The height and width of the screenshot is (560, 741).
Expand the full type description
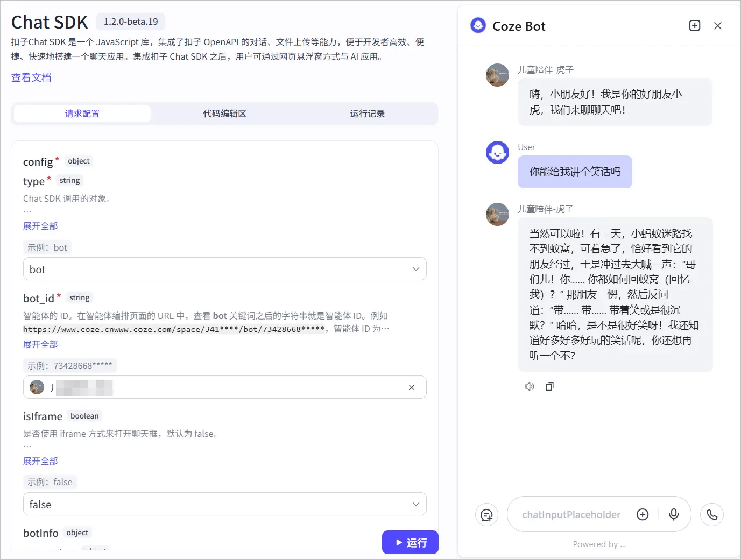40,226
